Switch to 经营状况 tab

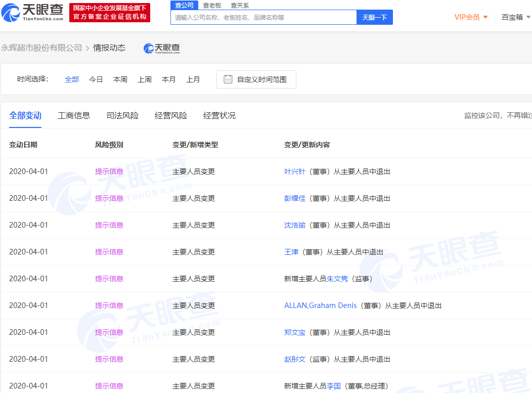pos(219,115)
